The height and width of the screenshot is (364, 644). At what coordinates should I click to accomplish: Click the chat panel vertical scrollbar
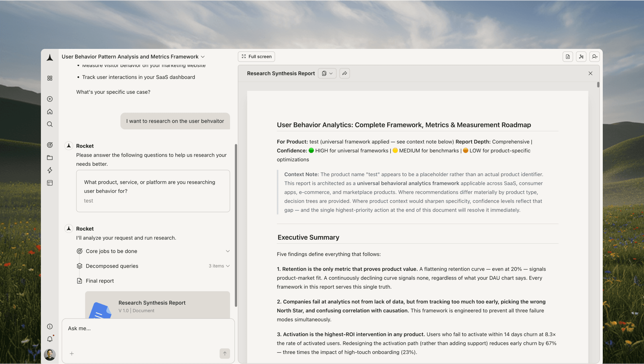click(236, 225)
